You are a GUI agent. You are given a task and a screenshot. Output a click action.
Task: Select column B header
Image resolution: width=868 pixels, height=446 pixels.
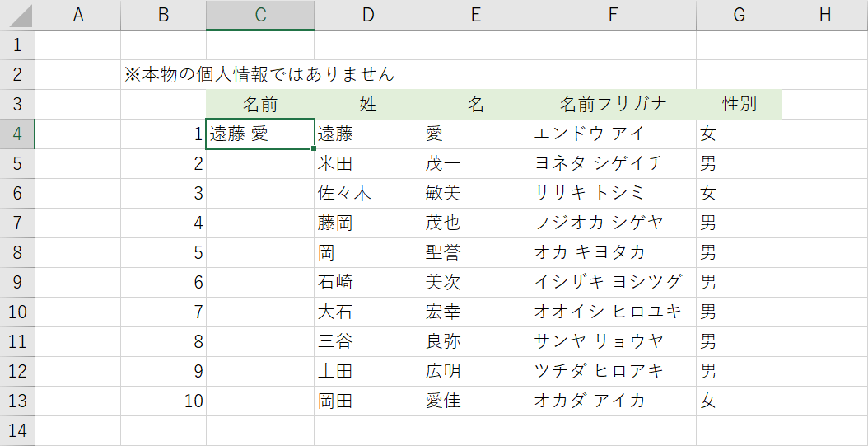click(163, 15)
